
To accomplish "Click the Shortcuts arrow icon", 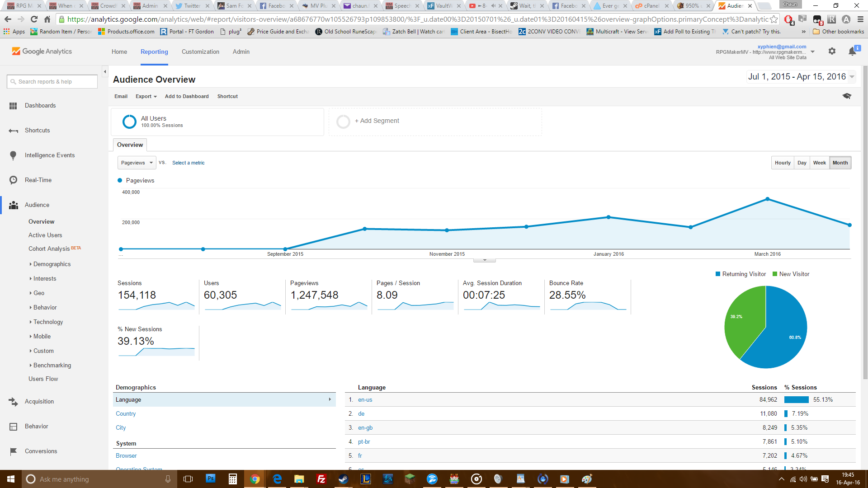I will (13, 131).
